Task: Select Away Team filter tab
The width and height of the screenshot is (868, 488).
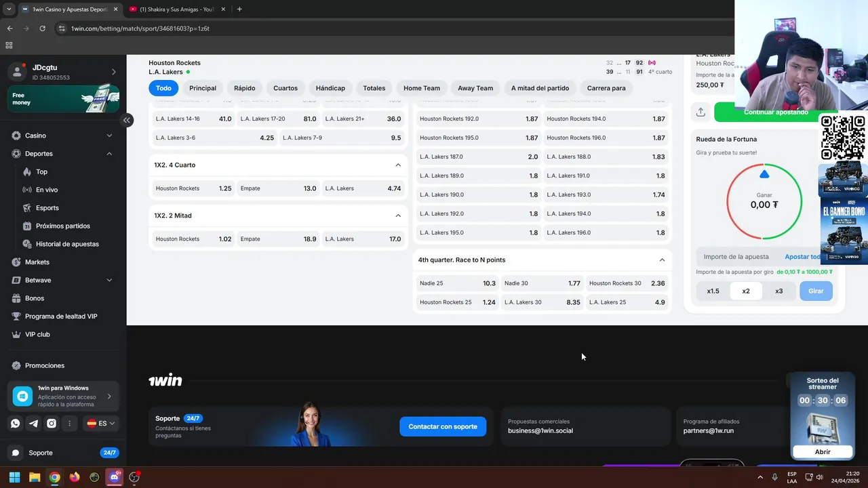Action: click(x=475, y=88)
